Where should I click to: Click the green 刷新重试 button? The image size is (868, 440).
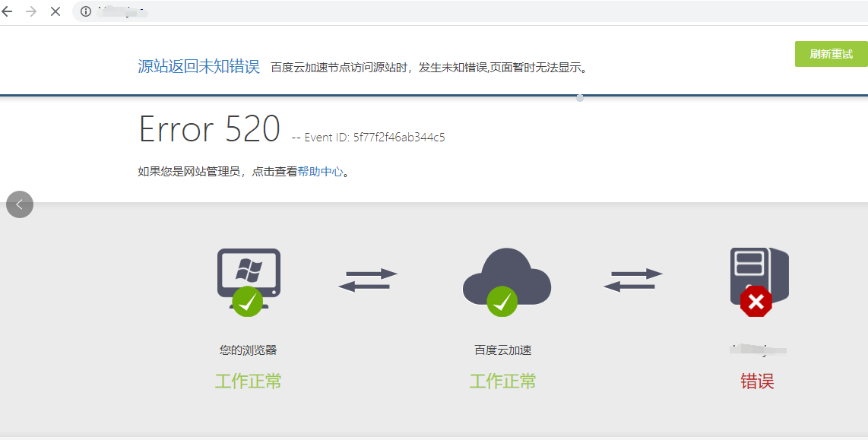click(832, 54)
